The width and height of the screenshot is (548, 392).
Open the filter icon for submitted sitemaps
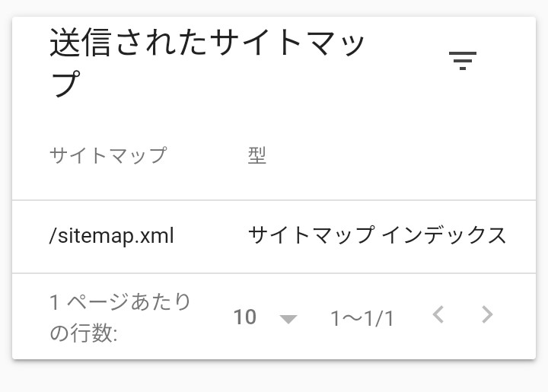click(463, 61)
